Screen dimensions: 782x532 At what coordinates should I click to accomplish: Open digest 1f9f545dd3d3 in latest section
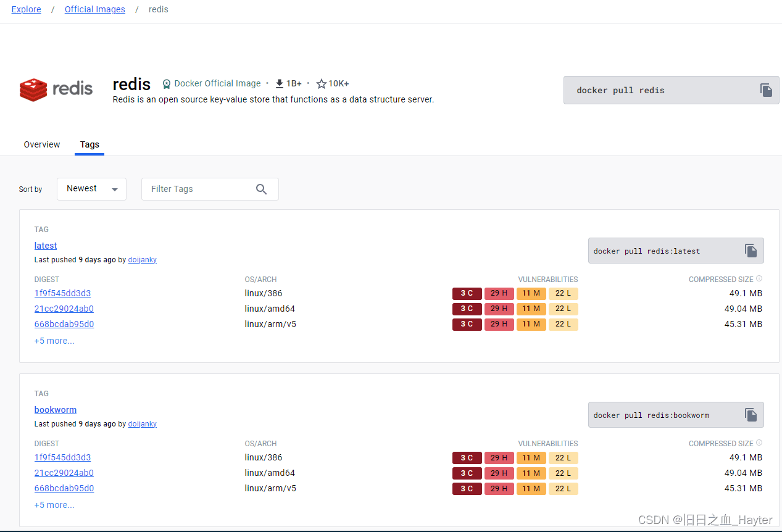[63, 293]
